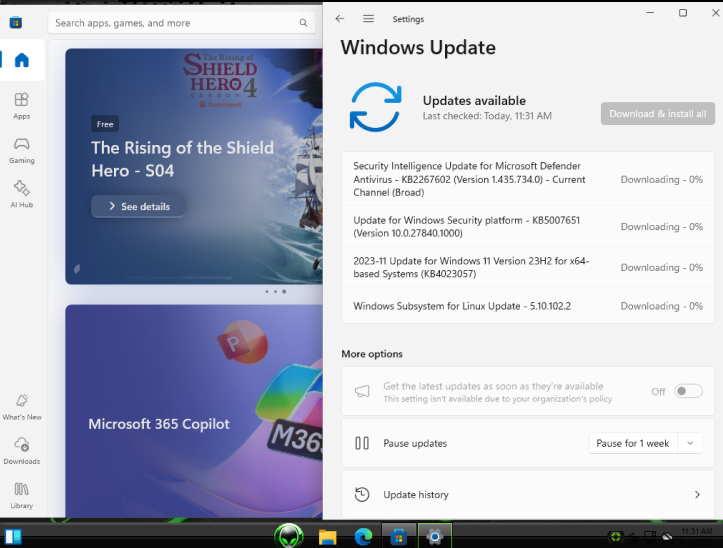Click the megaphone icon for latest updates
The image size is (723, 548).
point(362,392)
